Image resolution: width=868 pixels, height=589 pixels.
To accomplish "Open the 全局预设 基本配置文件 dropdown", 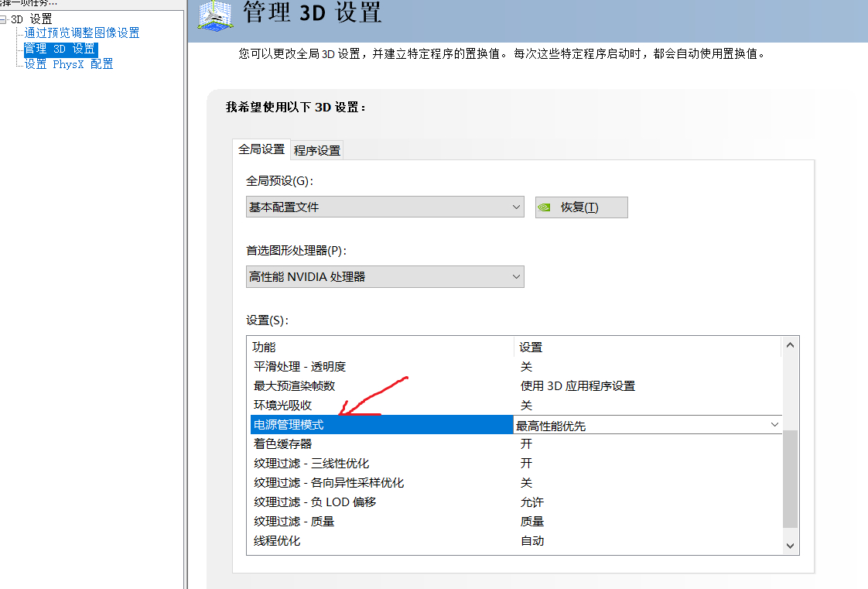I will coord(384,207).
